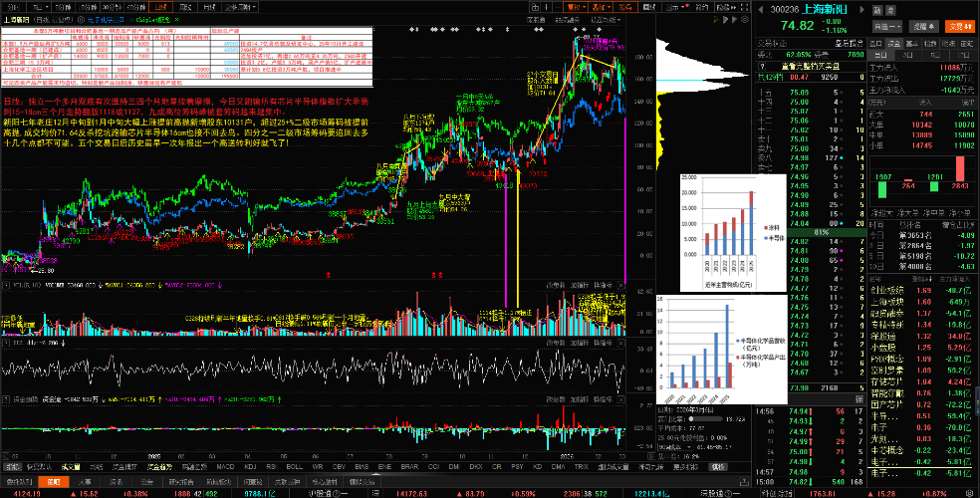
Task: Select the TRIX indicator
Action: tap(582, 466)
